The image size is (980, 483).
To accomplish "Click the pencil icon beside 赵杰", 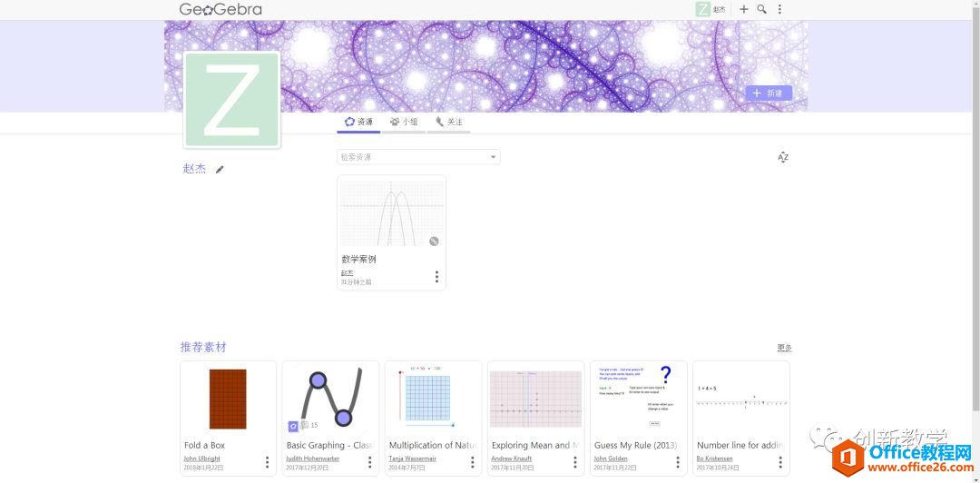I will (x=220, y=169).
